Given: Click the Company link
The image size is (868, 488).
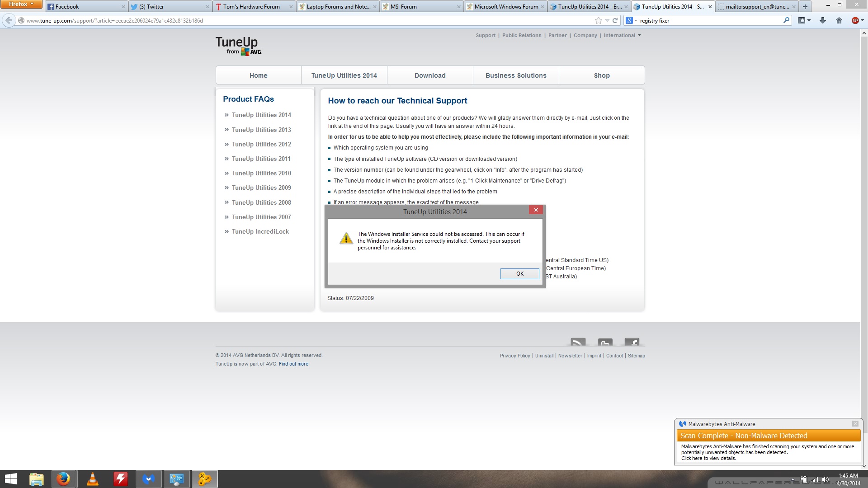Looking at the screenshot, I should tap(585, 35).
